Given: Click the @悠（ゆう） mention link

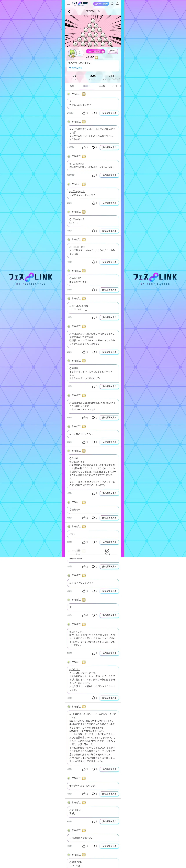Looking at the screenshot, I should click(x=76, y=810).
